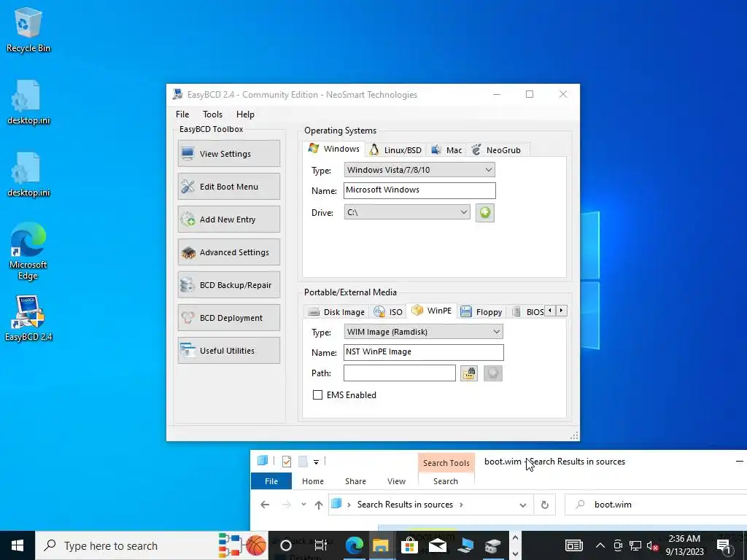
Task: Open the EasyBCD Help menu
Action: tap(245, 114)
